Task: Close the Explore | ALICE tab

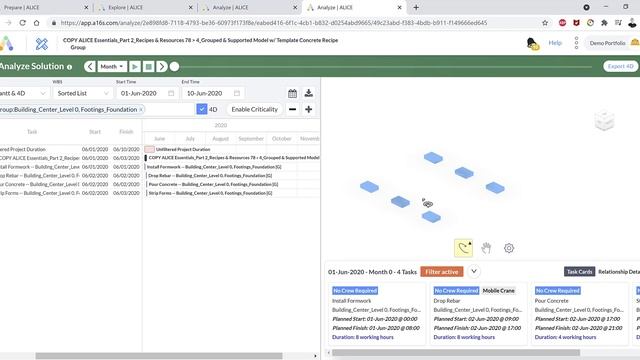Action: pos(190,7)
